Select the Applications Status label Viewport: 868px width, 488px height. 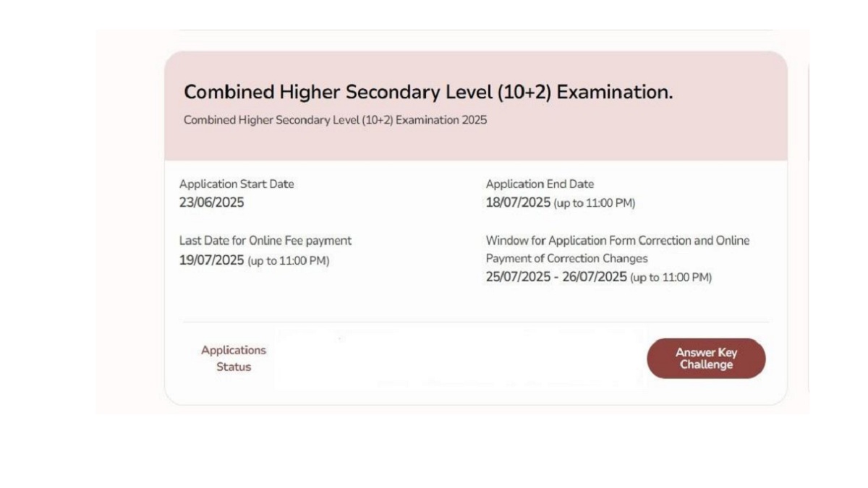click(233, 358)
